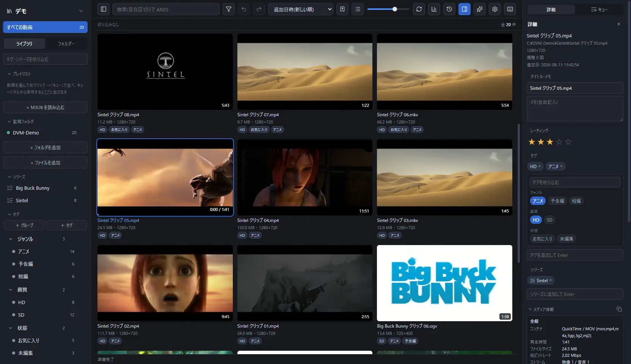This screenshot has width=631, height=364.
Task: Click the メモ free-text field
Action: (575, 109)
